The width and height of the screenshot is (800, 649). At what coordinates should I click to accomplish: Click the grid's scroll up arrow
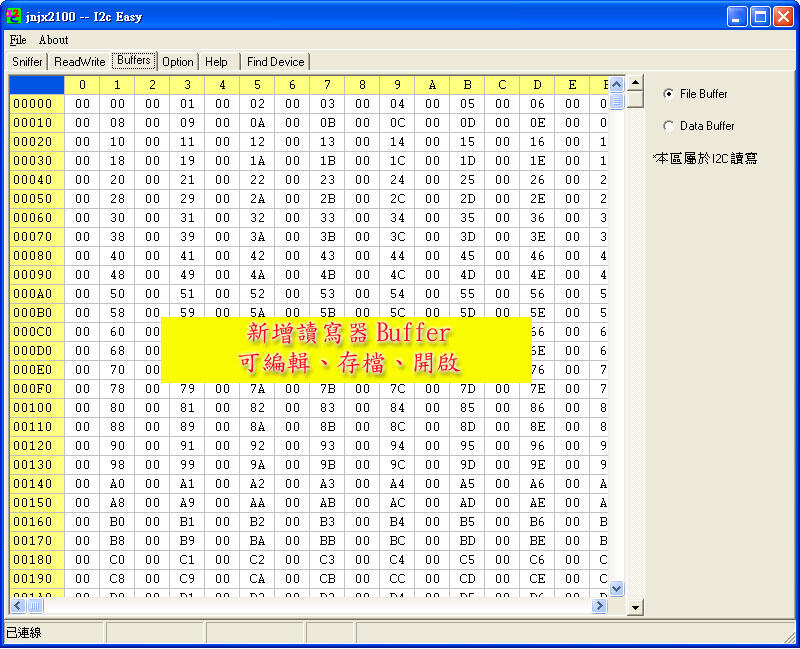click(x=616, y=84)
